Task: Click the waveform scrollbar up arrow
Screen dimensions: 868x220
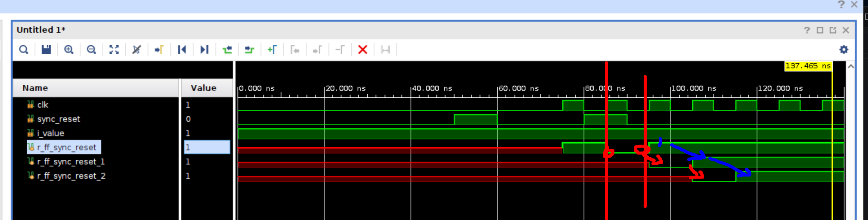Action: click(851, 66)
